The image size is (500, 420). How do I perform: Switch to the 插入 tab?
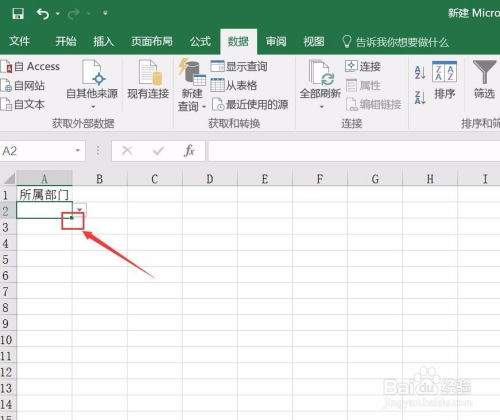point(103,41)
